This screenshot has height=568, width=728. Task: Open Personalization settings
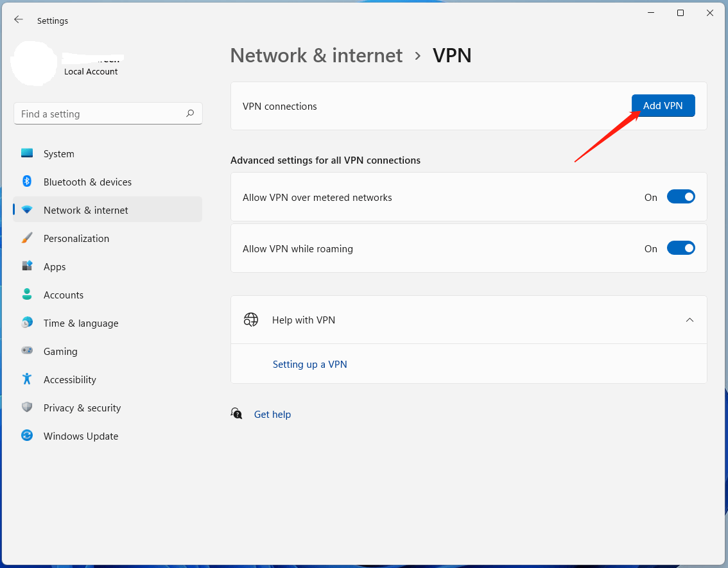[108, 239]
